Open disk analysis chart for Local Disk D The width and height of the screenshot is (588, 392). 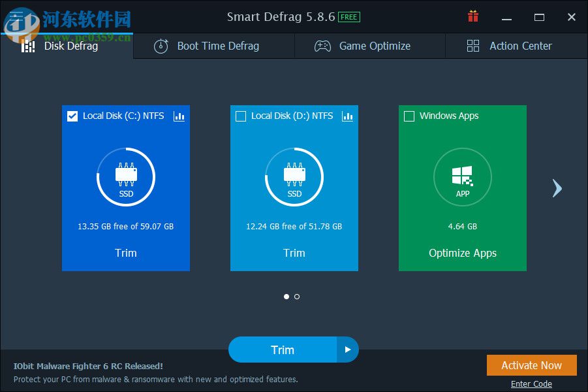pyautogui.click(x=347, y=116)
